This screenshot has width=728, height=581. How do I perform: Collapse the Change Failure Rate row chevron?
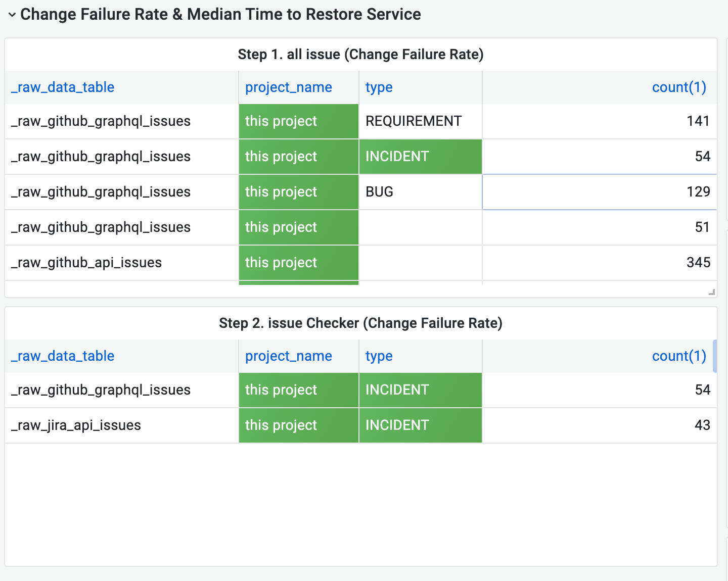pyautogui.click(x=12, y=15)
